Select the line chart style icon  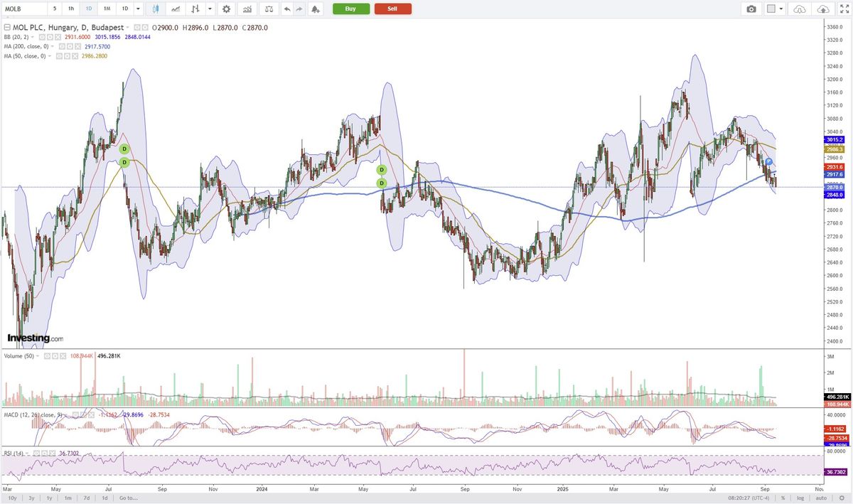point(175,9)
